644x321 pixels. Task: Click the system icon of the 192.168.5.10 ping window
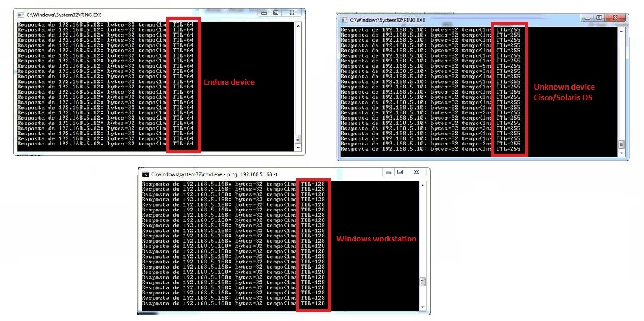pyautogui.click(x=344, y=20)
